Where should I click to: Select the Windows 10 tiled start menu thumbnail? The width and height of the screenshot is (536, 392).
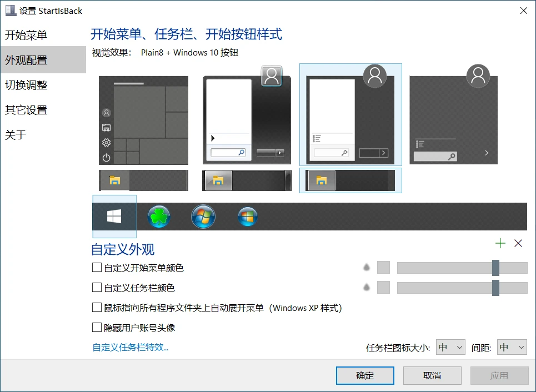143,120
